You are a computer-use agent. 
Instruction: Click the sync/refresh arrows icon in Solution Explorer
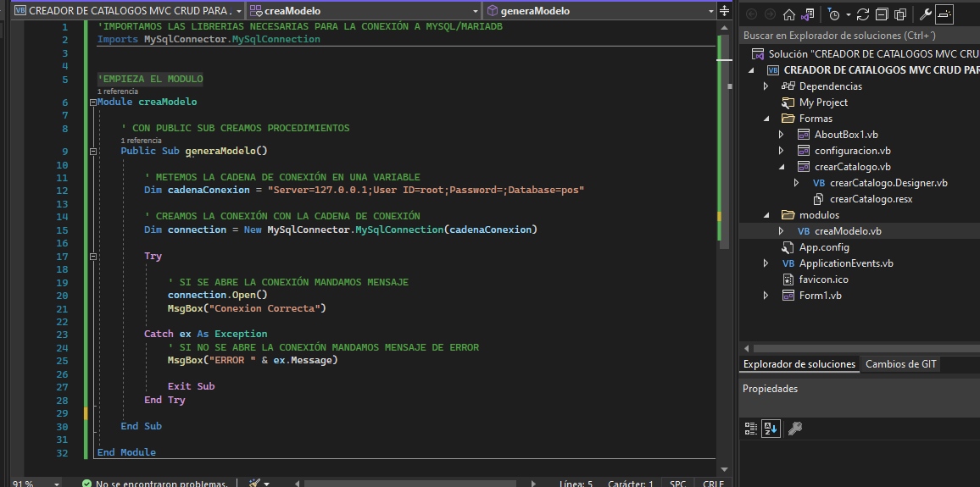863,14
